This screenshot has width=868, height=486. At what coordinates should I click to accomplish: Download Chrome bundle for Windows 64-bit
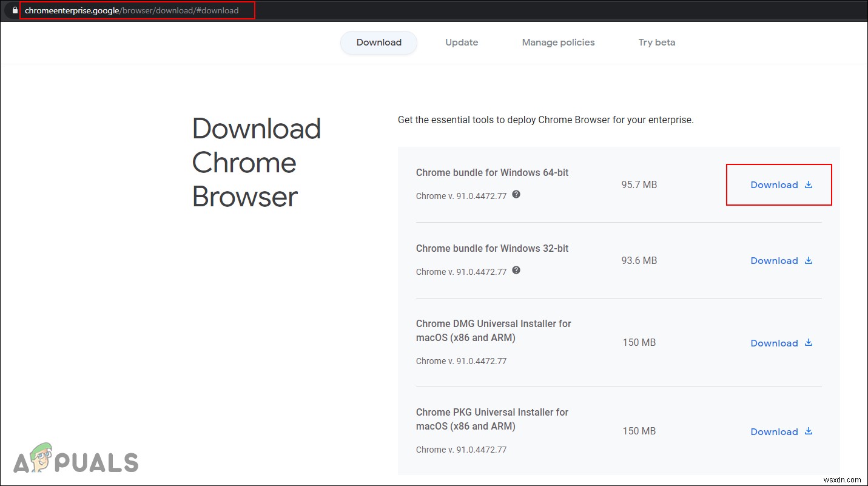coord(774,185)
